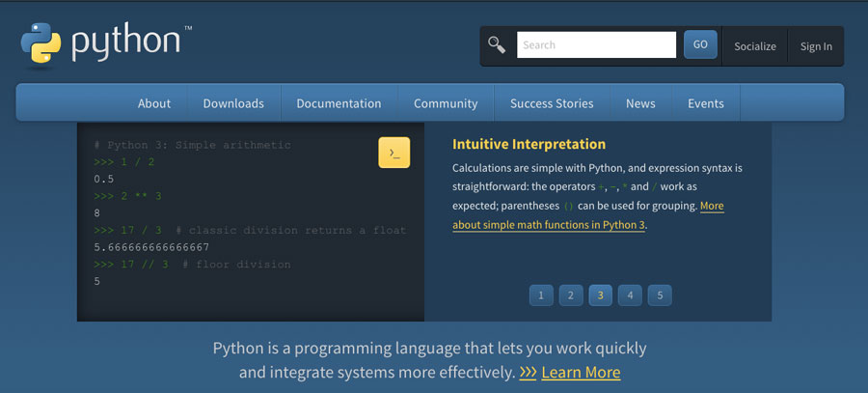The width and height of the screenshot is (868, 393).
Task: Click the triple chevron before Learn More
Action: [529, 372]
